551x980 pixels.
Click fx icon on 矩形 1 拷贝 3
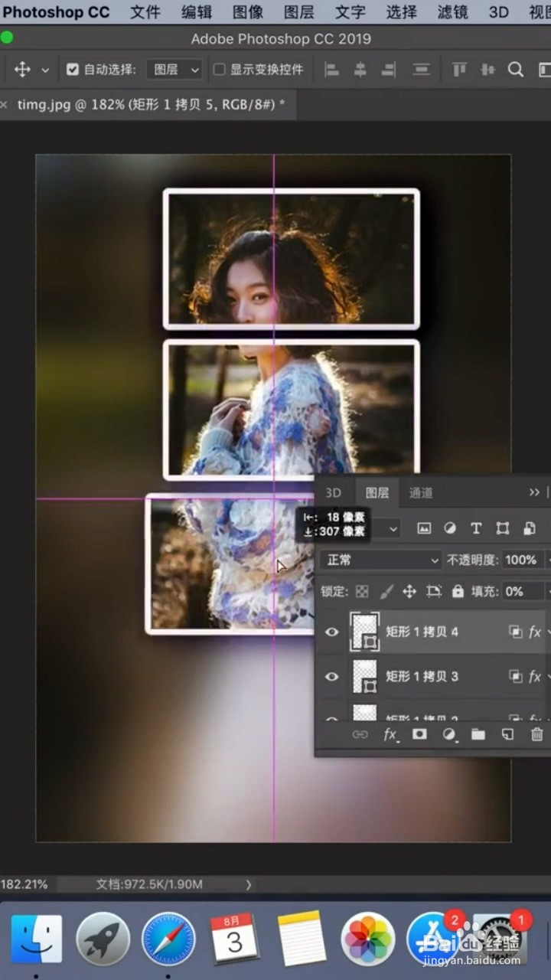[x=534, y=677]
